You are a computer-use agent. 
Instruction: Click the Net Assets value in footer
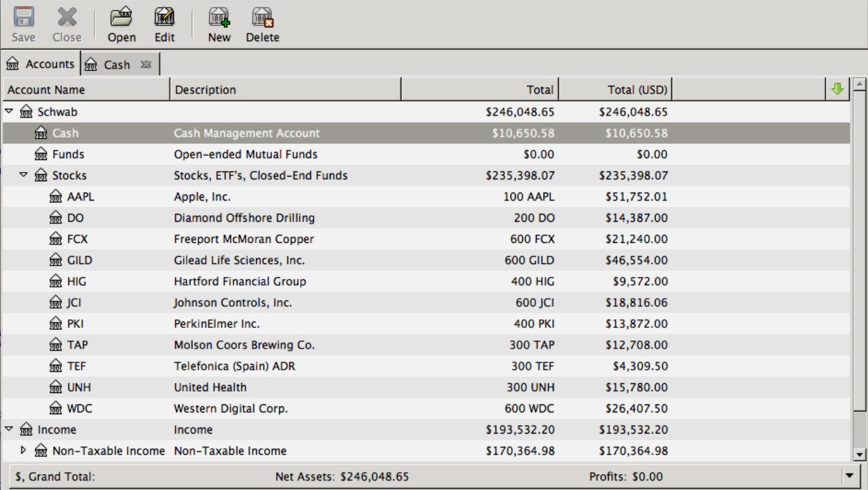click(374, 476)
